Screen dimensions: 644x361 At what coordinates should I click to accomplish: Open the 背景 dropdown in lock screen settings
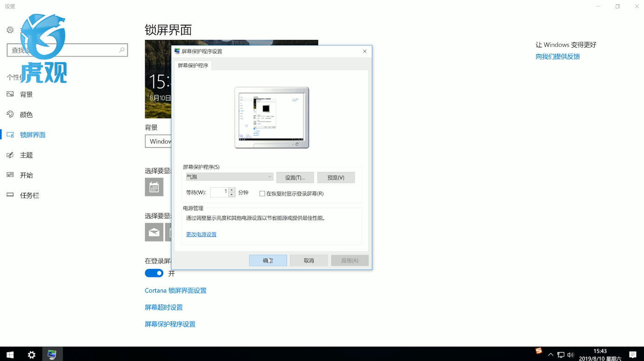coord(158,141)
